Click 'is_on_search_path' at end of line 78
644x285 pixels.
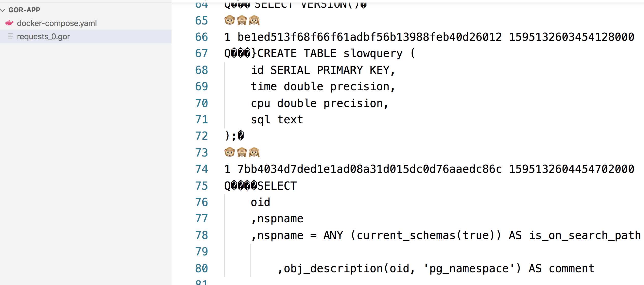(585, 235)
